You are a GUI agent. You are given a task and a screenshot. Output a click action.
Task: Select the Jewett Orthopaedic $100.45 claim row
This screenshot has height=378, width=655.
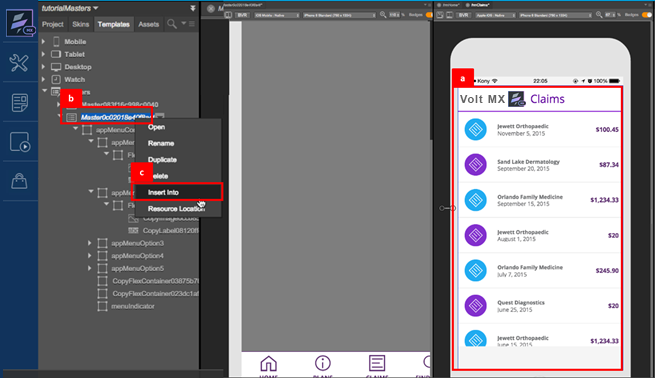coord(539,129)
